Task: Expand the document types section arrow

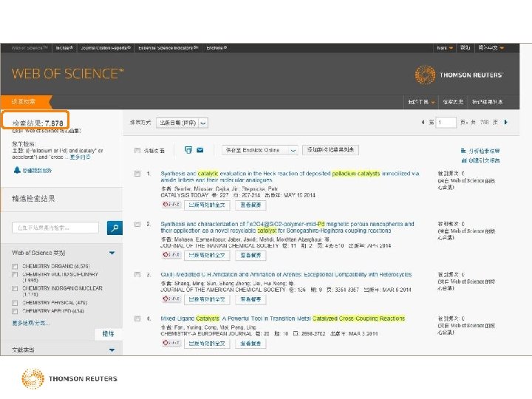Action: pyautogui.click(x=112, y=350)
